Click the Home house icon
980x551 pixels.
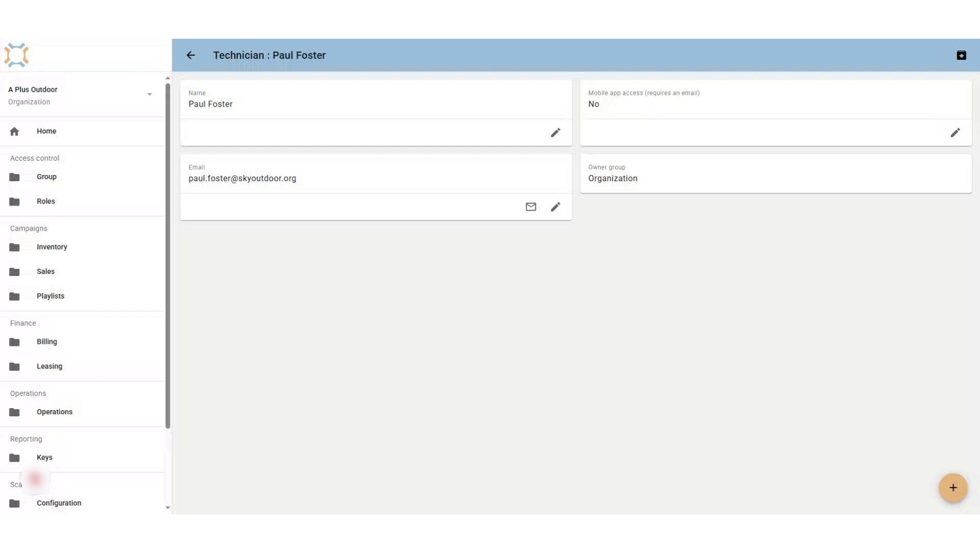tap(14, 131)
